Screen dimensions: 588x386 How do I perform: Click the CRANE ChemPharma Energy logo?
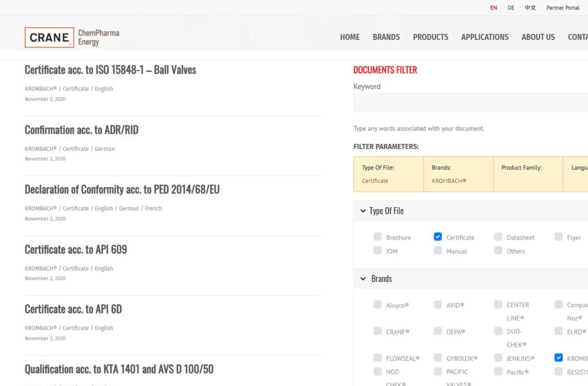(x=72, y=38)
